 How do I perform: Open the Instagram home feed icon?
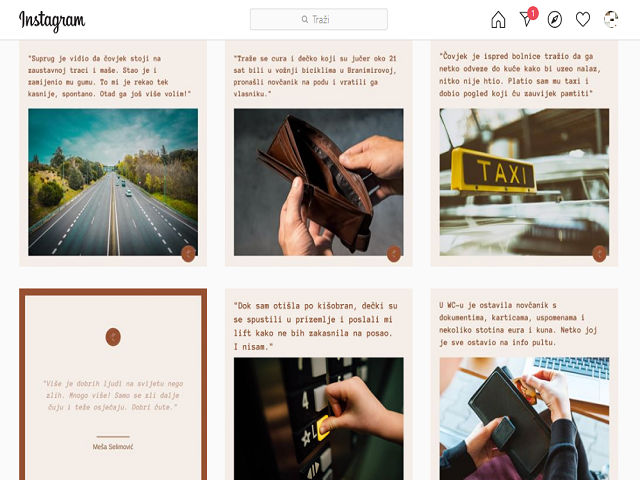coord(498,20)
